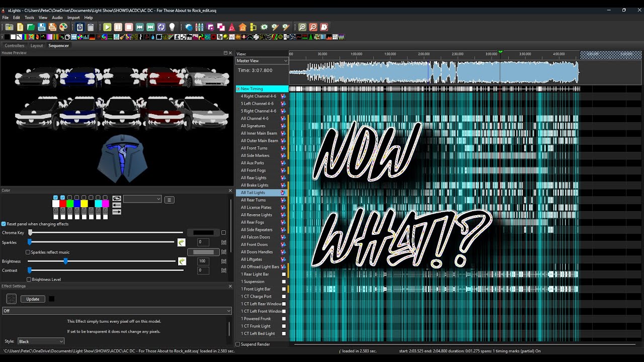
Task: Open the Tools menu
Action: pyautogui.click(x=29, y=18)
